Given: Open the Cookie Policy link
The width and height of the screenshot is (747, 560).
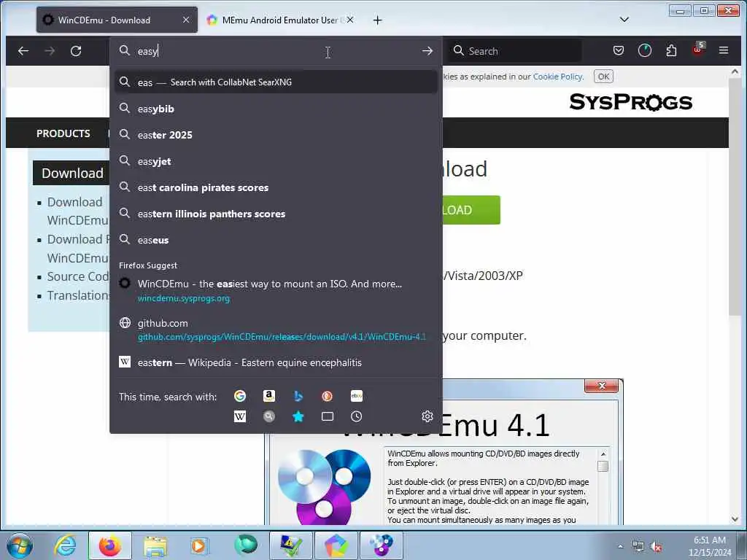Looking at the screenshot, I should click(x=558, y=77).
